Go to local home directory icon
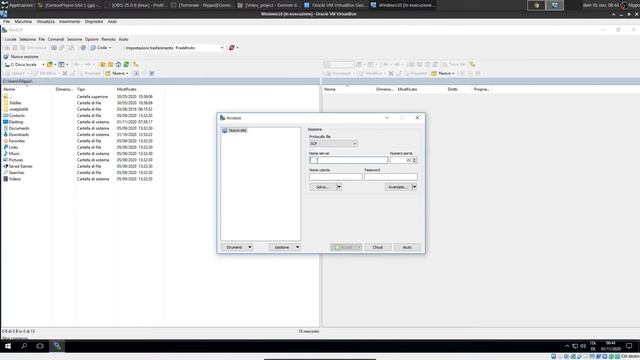The height and width of the screenshot is (360, 640). (x=118, y=64)
